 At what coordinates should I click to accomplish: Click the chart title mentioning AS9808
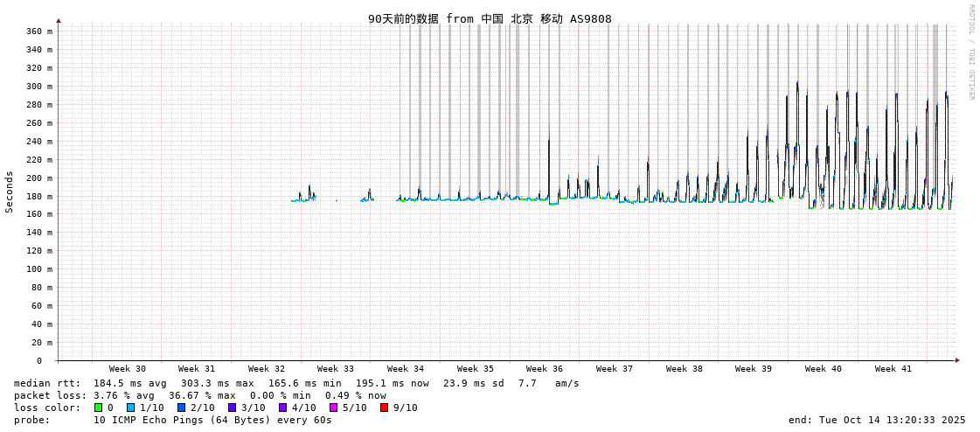(x=490, y=18)
